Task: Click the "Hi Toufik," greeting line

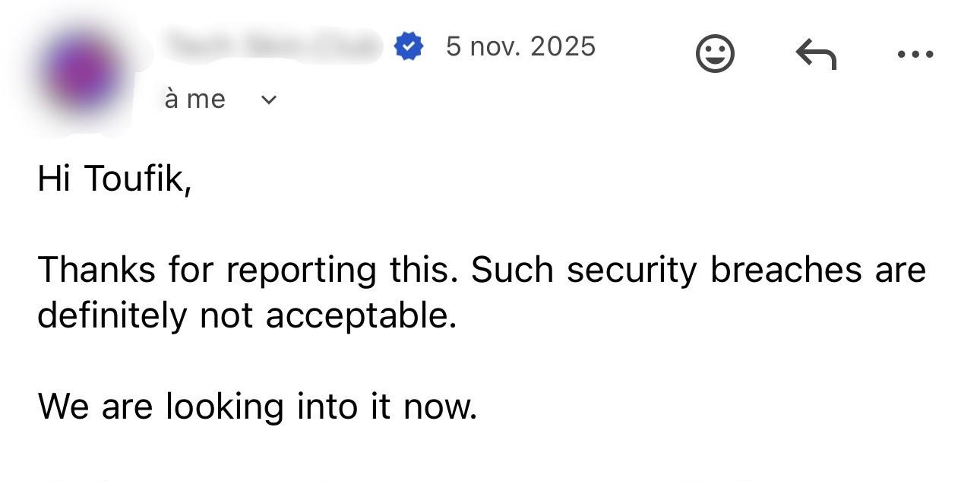Action: pyautogui.click(x=114, y=179)
